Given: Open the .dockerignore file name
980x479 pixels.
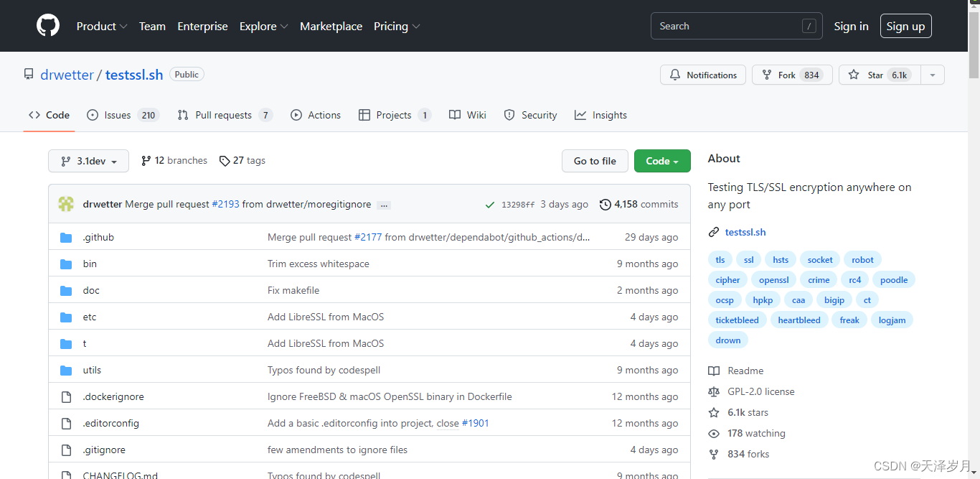Looking at the screenshot, I should pos(113,396).
